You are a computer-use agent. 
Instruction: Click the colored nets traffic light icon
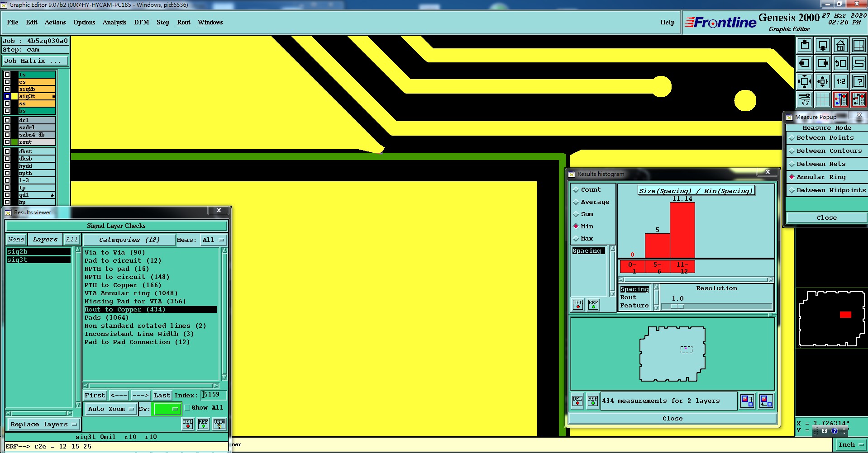coord(841,99)
